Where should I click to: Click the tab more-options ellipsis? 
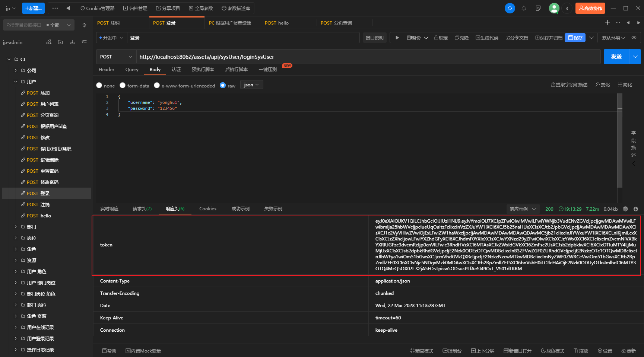618,23
